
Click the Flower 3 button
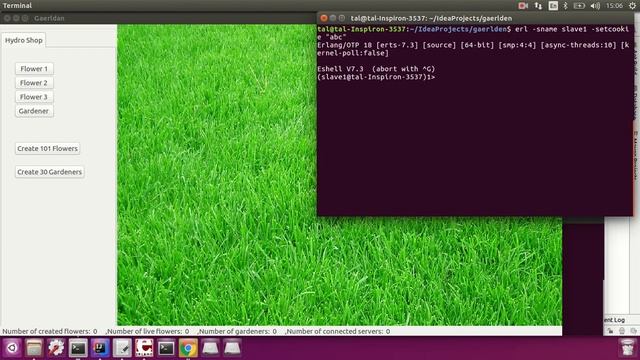[34, 97]
